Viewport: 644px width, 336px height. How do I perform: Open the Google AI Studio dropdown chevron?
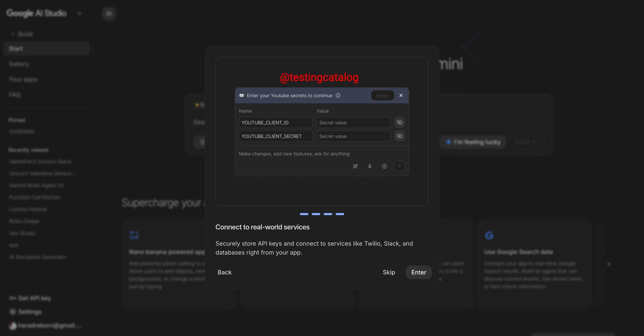[80, 14]
